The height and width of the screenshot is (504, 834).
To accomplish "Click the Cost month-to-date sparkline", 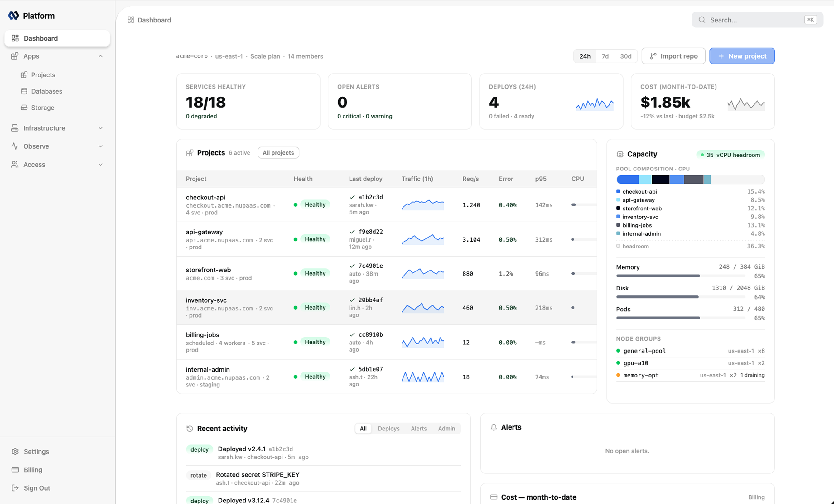I will pos(746,104).
